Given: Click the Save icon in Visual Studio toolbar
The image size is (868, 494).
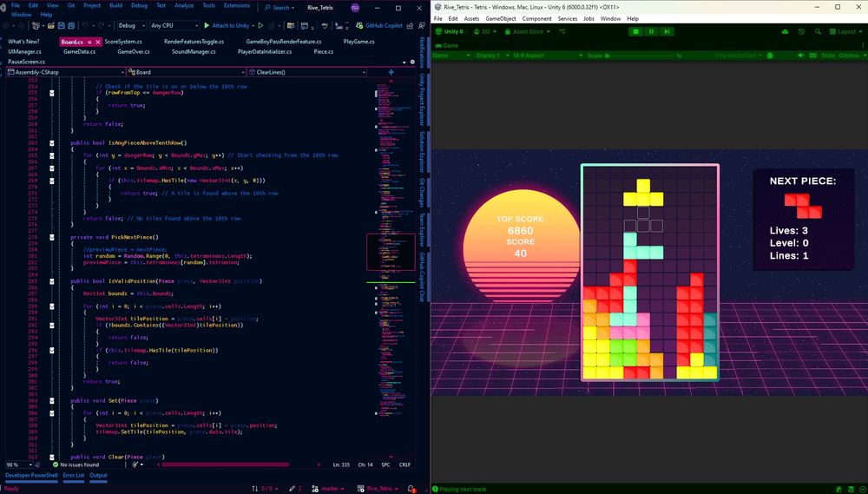Looking at the screenshot, I should 62,25.
